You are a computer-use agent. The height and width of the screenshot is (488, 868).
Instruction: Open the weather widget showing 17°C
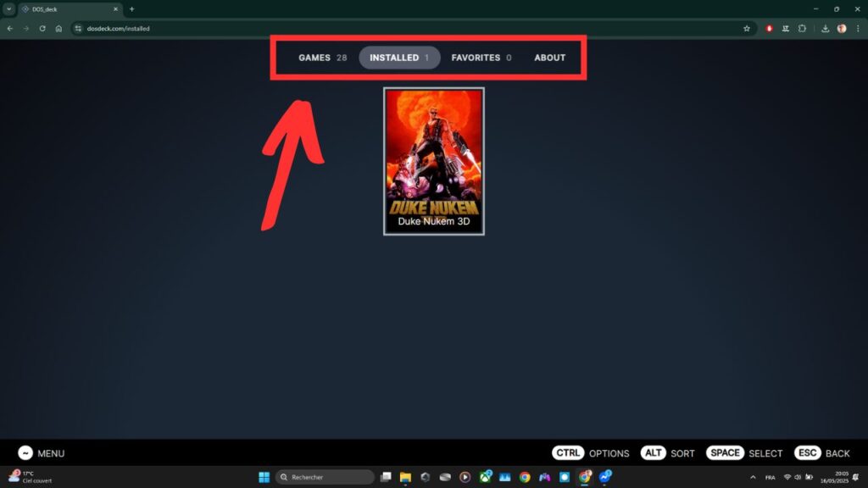[31, 477]
